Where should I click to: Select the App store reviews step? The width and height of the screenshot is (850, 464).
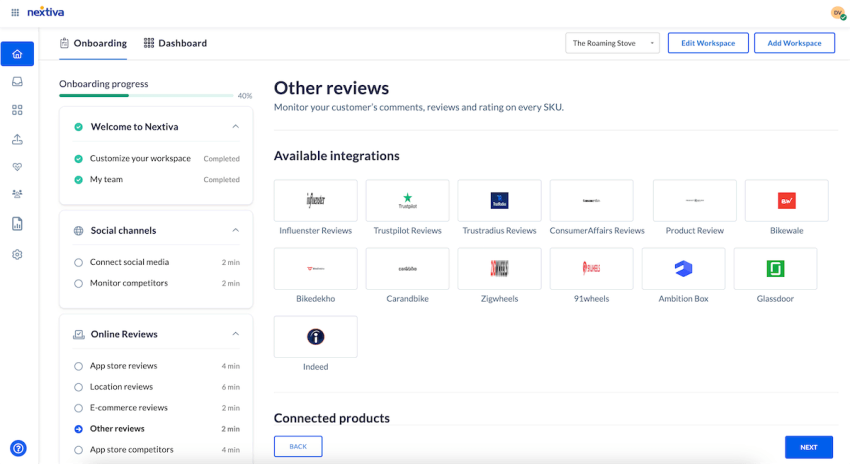click(x=157, y=366)
